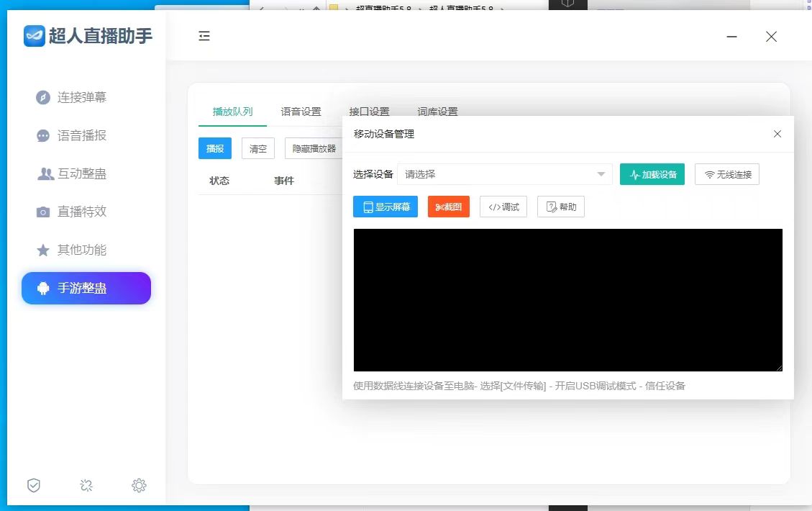Toggle 显示屏幕 in device manager
This screenshot has height=511, width=812.
[x=386, y=207]
